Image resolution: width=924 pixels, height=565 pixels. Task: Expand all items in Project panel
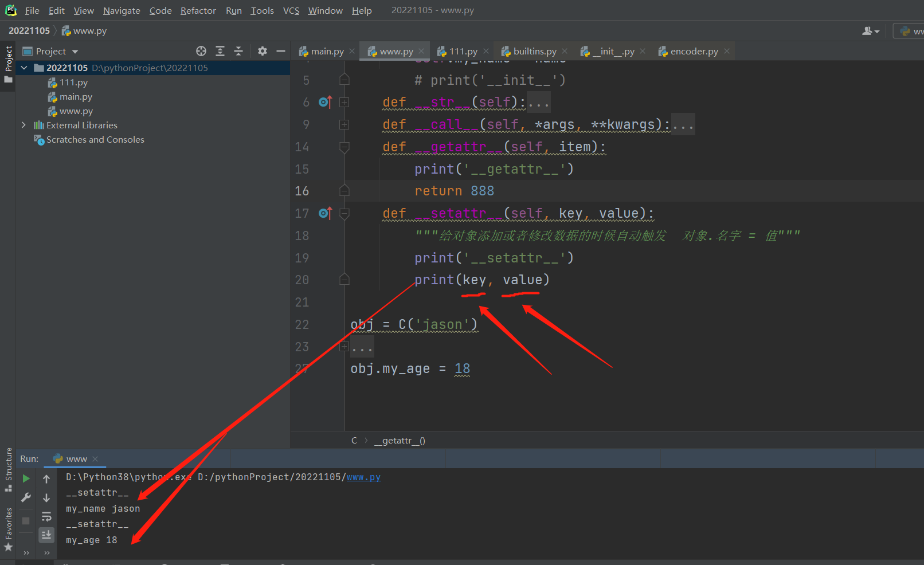pos(220,51)
